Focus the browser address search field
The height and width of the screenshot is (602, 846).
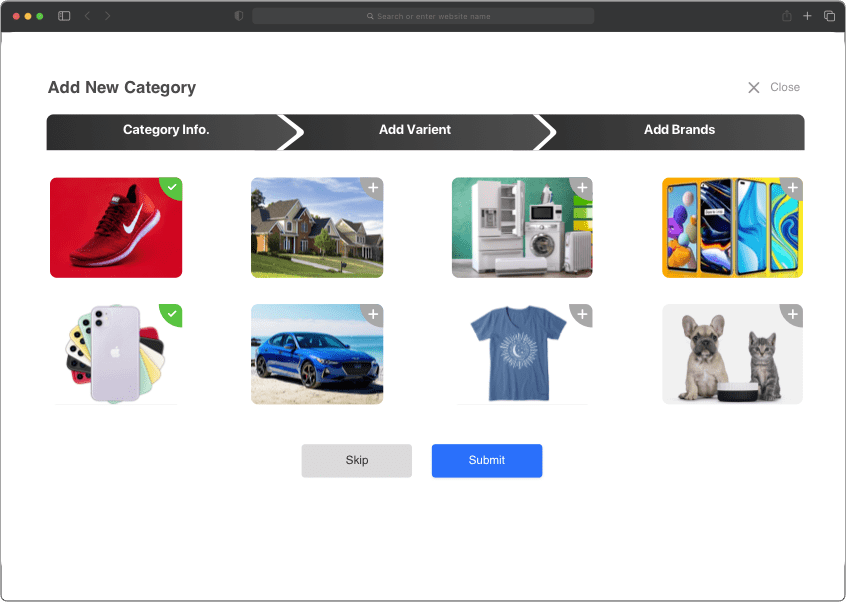[x=423, y=16]
